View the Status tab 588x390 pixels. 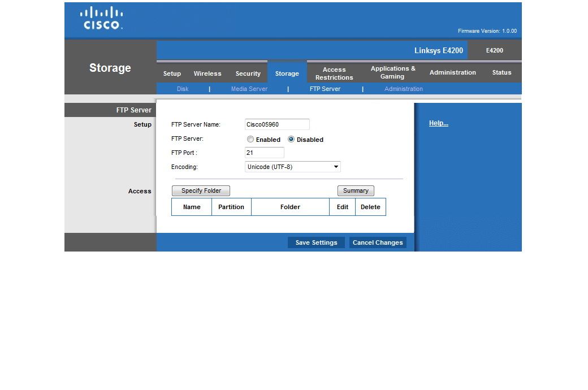[501, 72]
